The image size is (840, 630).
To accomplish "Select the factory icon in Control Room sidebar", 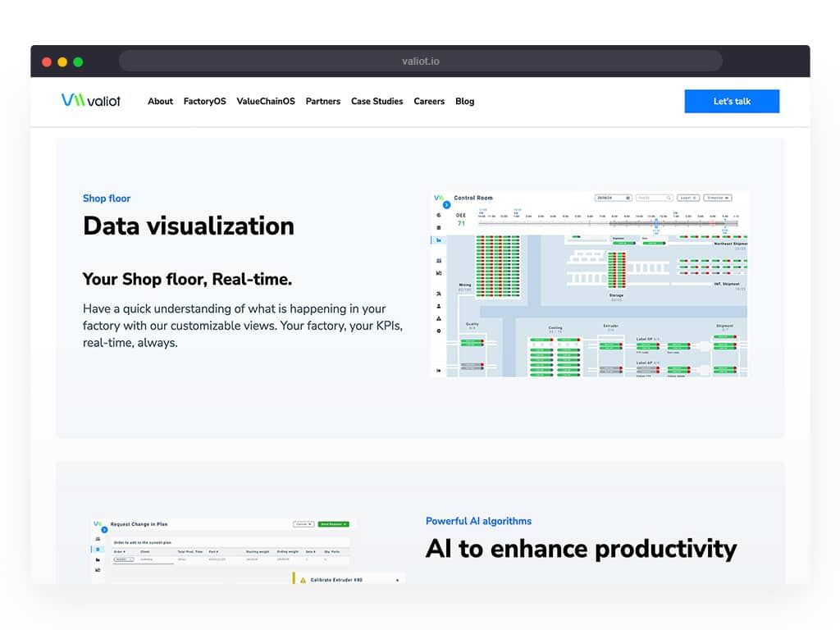I will click(x=439, y=240).
